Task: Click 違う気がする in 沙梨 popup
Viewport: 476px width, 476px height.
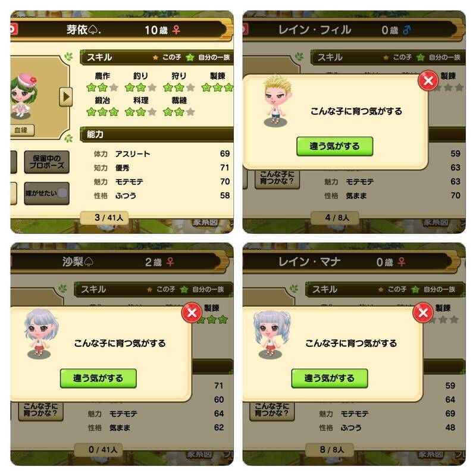Action: point(98,378)
